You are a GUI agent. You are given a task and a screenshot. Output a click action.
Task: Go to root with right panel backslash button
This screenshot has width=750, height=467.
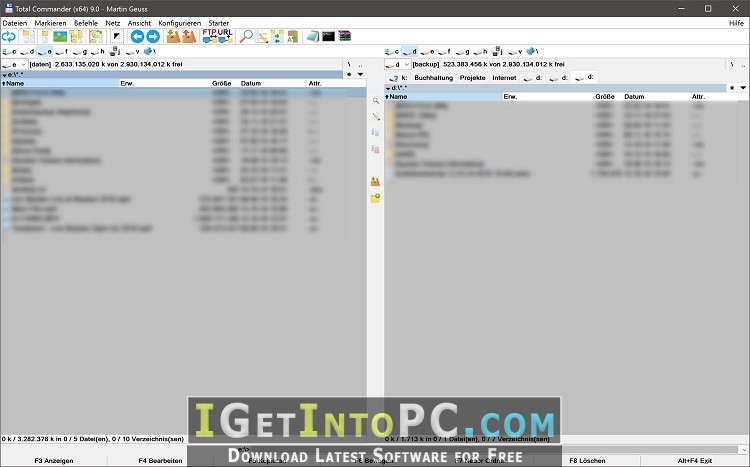(732, 64)
